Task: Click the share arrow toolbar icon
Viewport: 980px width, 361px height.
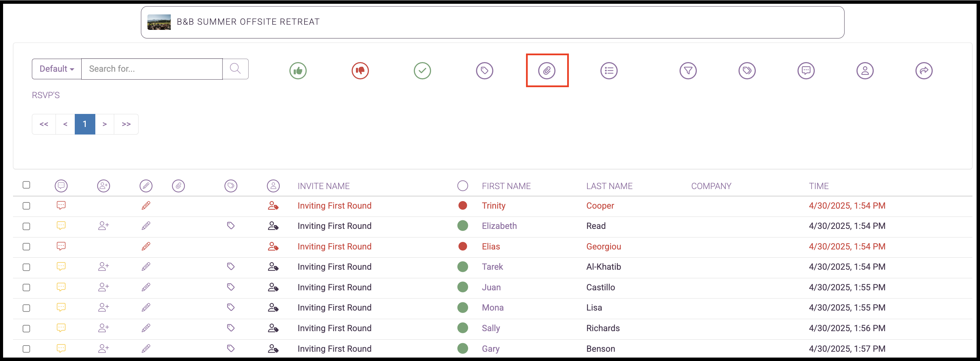Action: 924,70
